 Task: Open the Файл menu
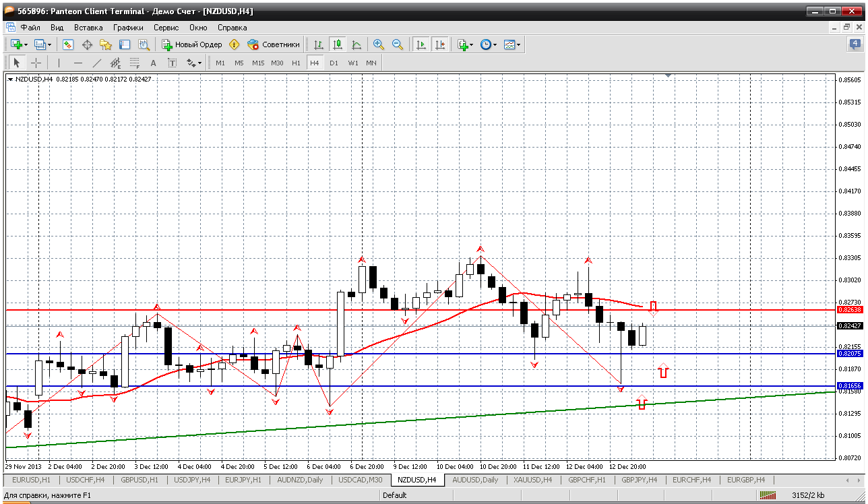coord(30,28)
